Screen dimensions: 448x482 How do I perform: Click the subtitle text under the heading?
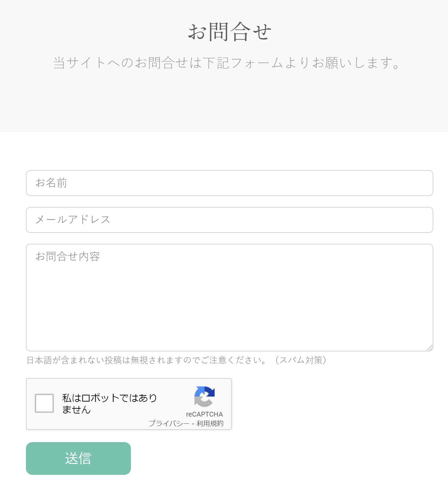(x=226, y=63)
